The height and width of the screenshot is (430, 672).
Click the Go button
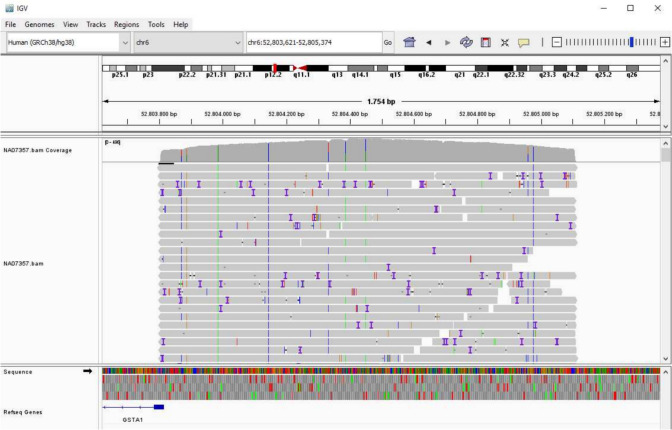click(x=387, y=42)
